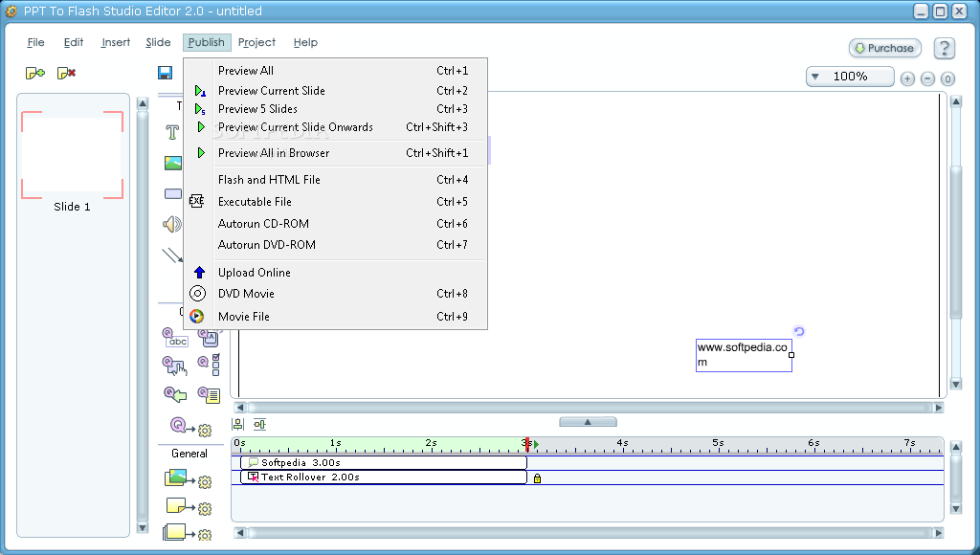Choose Preview All in Browser
This screenshot has width=980, height=555.
tap(335, 153)
